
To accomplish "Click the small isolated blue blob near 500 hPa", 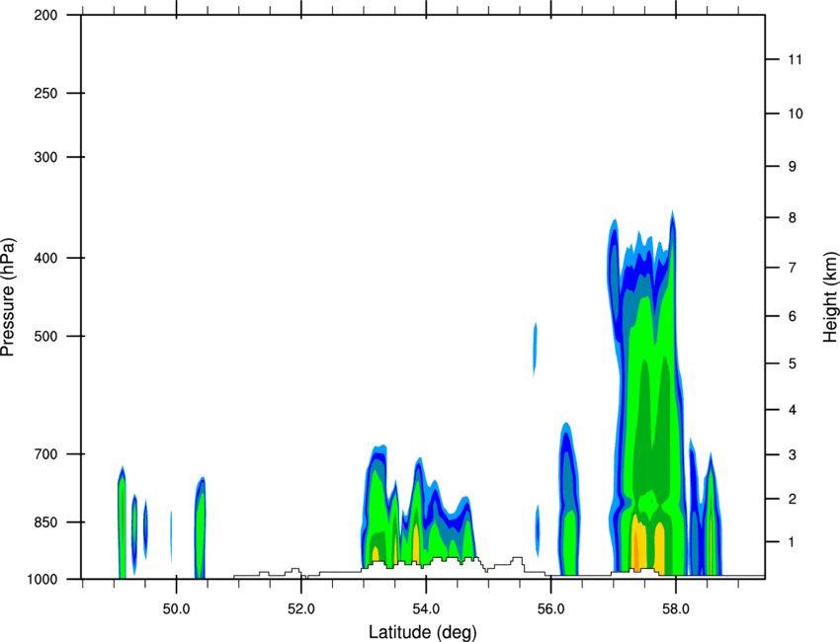I will coord(535,349).
